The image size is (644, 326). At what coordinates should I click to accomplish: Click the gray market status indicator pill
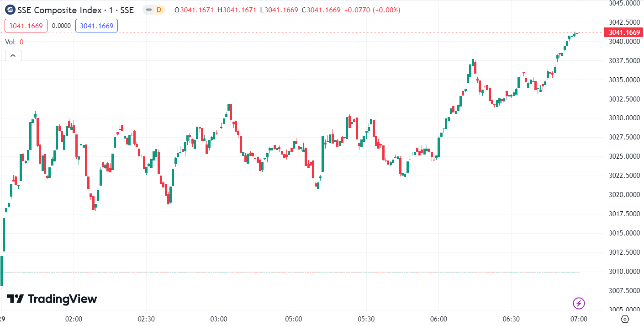point(149,10)
